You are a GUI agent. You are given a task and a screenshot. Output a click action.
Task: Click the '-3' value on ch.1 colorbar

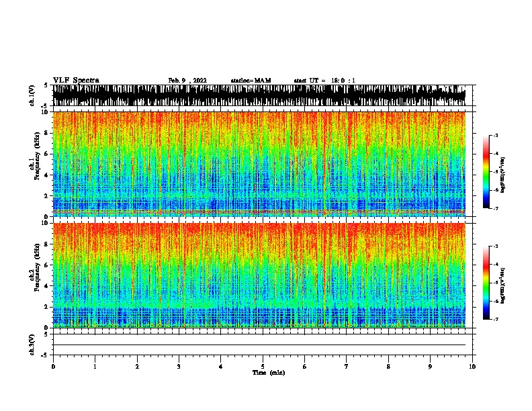495,135
